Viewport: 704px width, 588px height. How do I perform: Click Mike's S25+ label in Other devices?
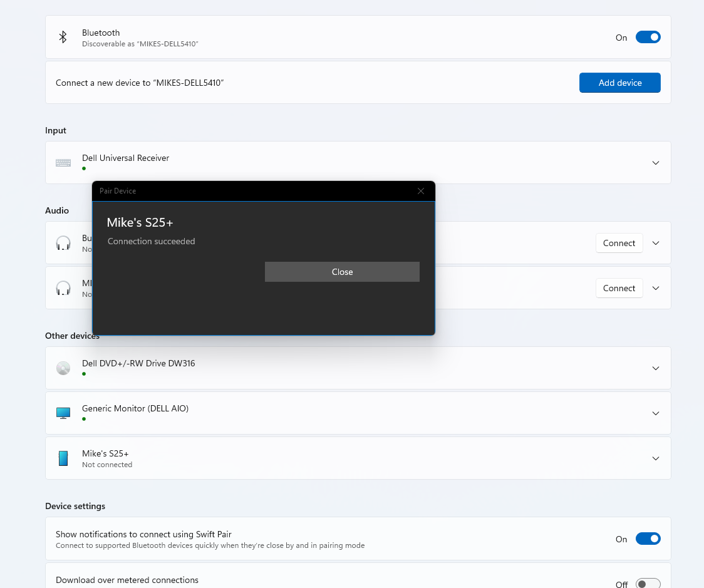click(x=105, y=453)
